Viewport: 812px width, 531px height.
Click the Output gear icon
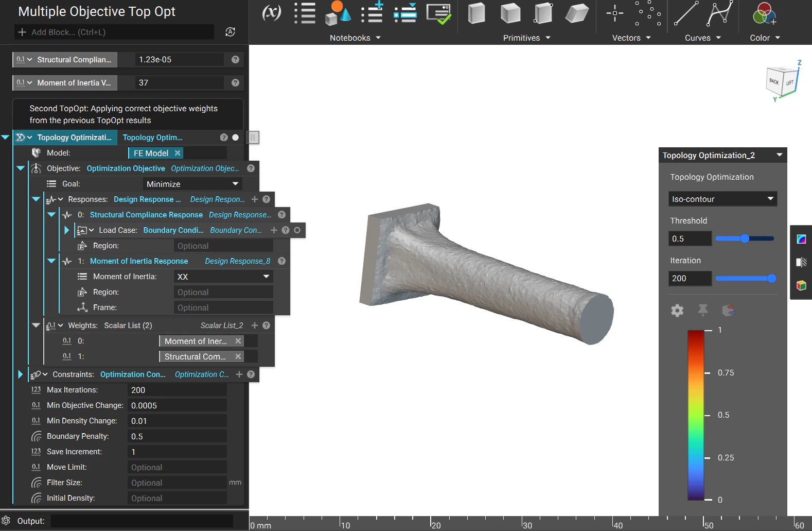point(6,521)
